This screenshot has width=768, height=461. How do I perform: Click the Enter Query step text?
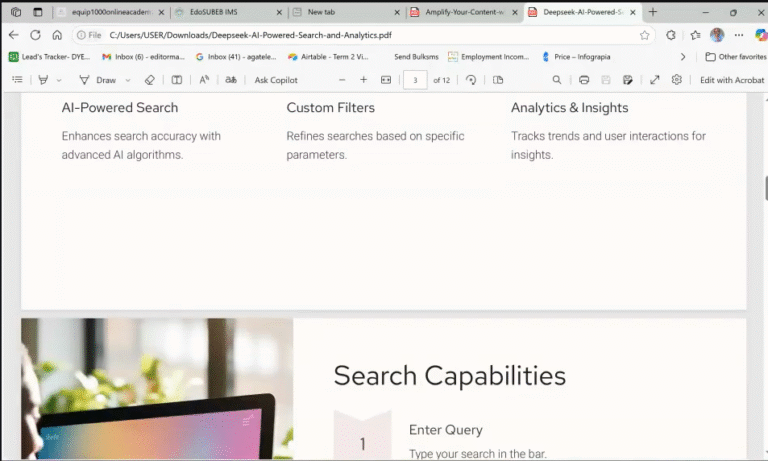(446, 430)
